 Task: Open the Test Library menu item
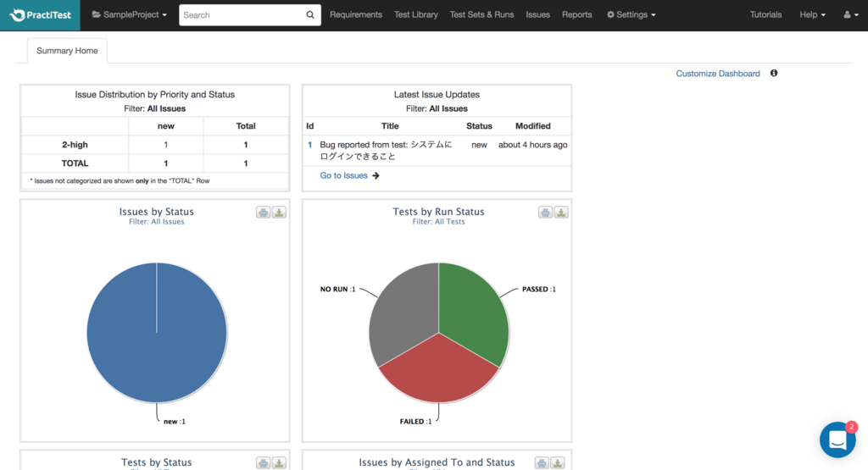click(415, 15)
